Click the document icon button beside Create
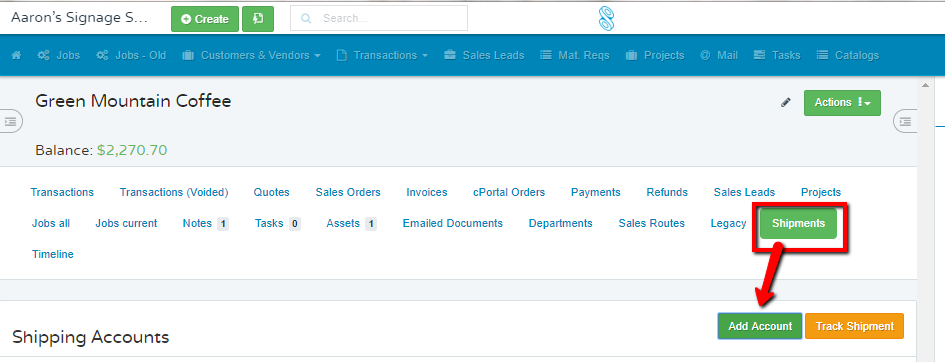 [x=258, y=19]
